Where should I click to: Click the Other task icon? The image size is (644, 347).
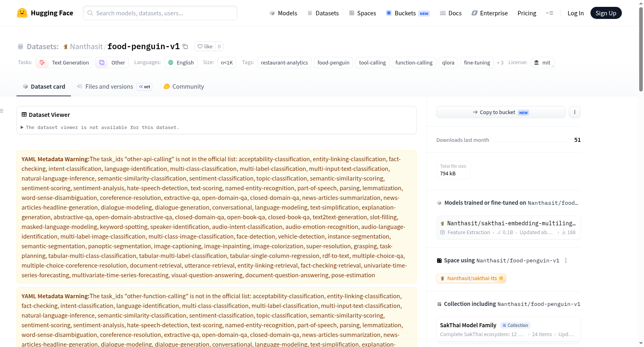coord(102,62)
